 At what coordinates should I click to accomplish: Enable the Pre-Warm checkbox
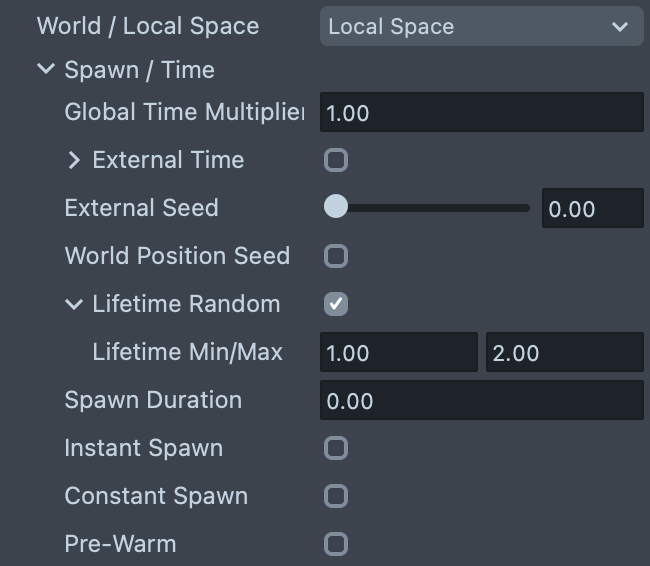tap(336, 544)
